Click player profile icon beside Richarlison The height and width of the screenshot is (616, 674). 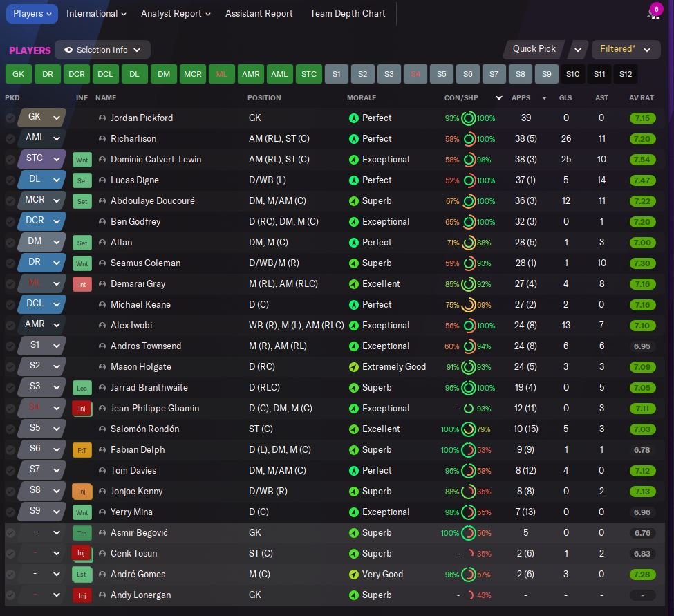[x=102, y=138]
